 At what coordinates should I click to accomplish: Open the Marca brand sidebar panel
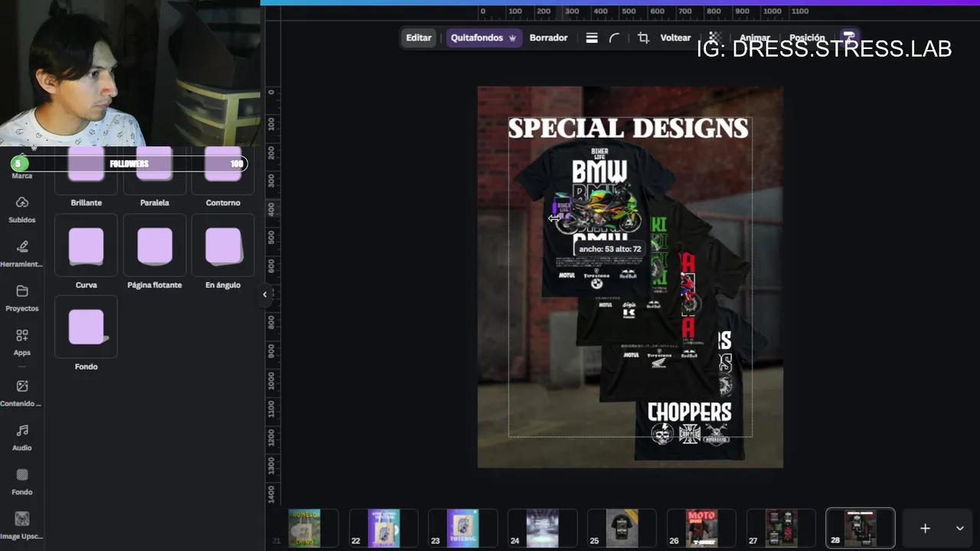pyautogui.click(x=22, y=175)
